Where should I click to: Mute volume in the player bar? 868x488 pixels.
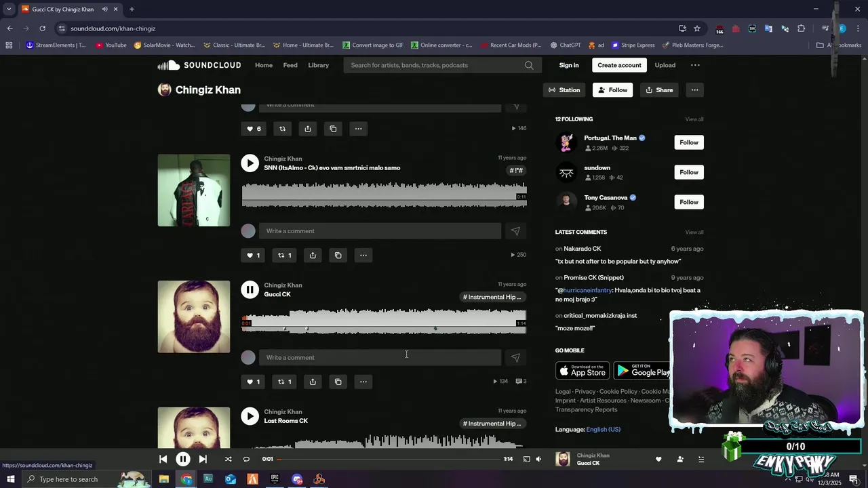click(538, 459)
